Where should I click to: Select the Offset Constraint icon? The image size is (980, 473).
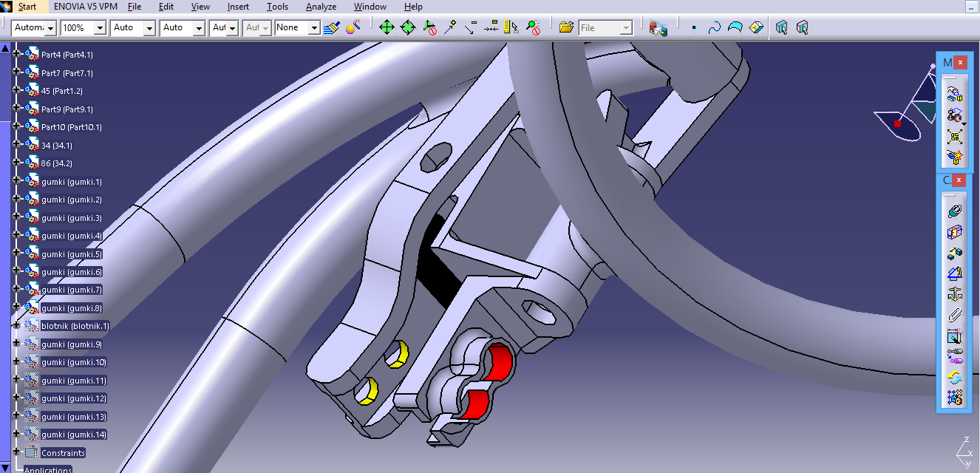pyautogui.click(x=954, y=253)
